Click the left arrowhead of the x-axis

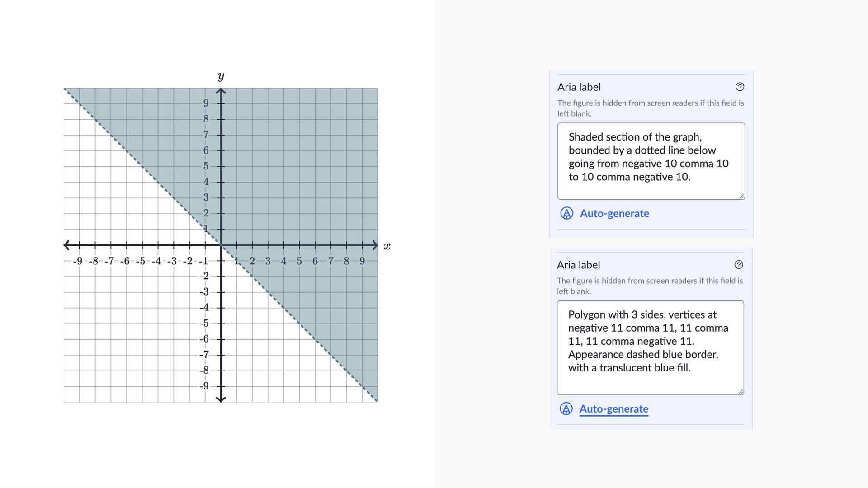[67, 245]
